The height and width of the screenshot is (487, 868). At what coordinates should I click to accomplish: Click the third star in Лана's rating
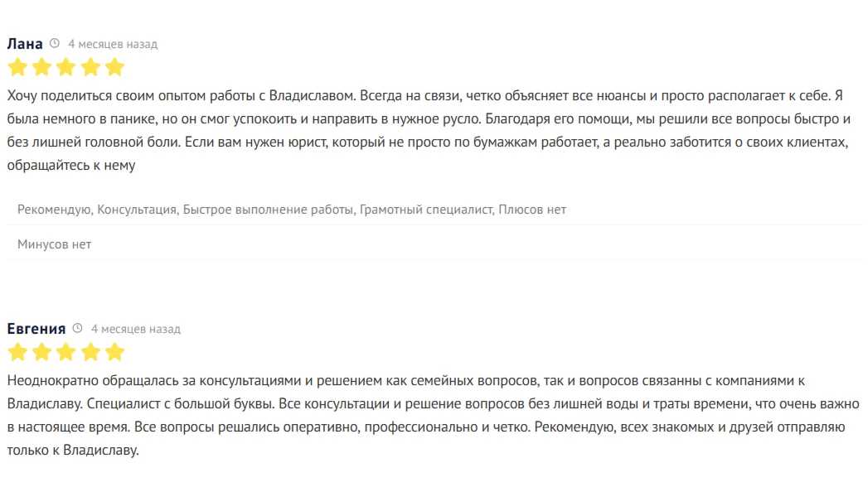coord(66,67)
